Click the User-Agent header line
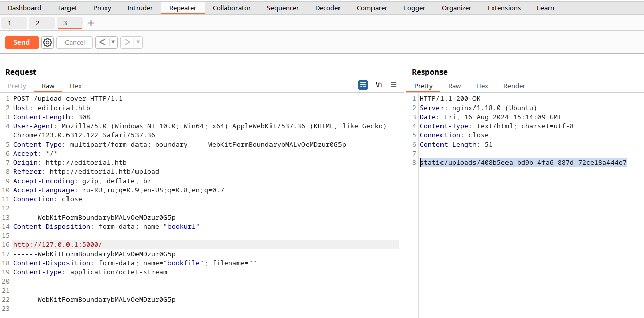The image size is (644, 318). [200, 131]
